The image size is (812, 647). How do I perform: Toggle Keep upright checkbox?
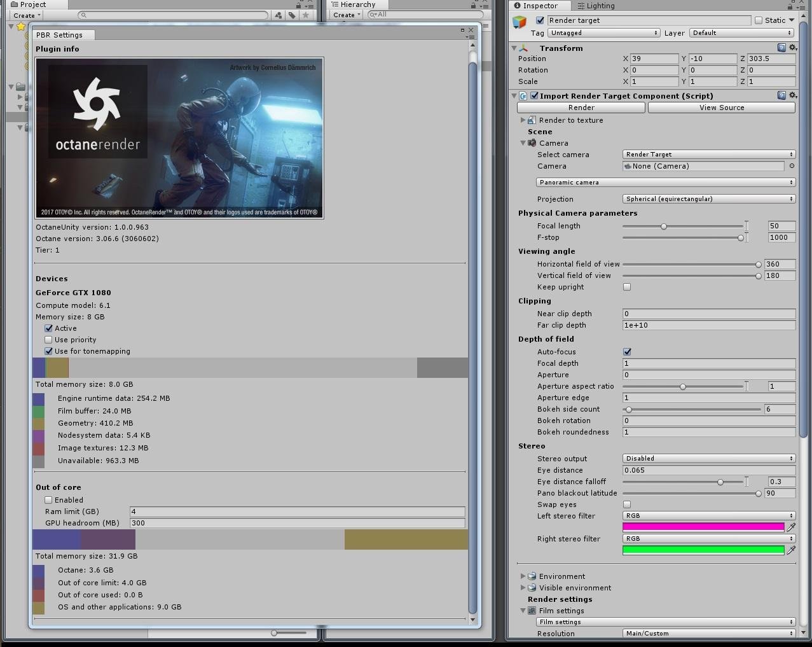pyautogui.click(x=627, y=287)
